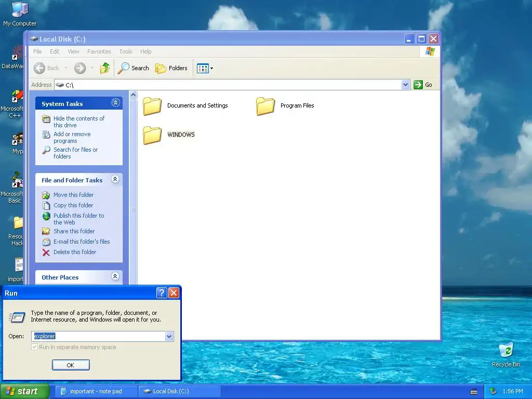Open My Computer desktop icon
The height and width of the screenshot is (399, 532).
[20, 14]
